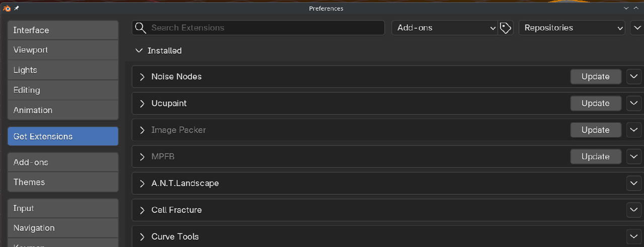
Task: Collapse the Installed section
Action: tap(139, 51)
